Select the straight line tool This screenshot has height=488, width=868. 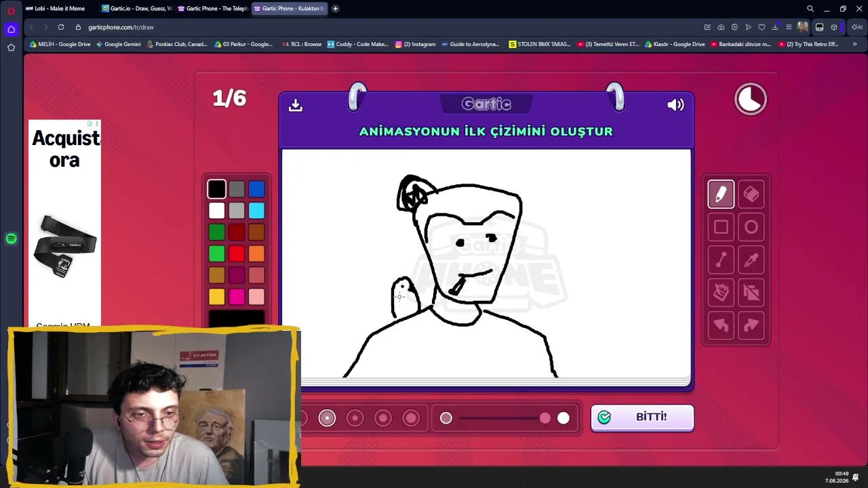tap(721, 260)
